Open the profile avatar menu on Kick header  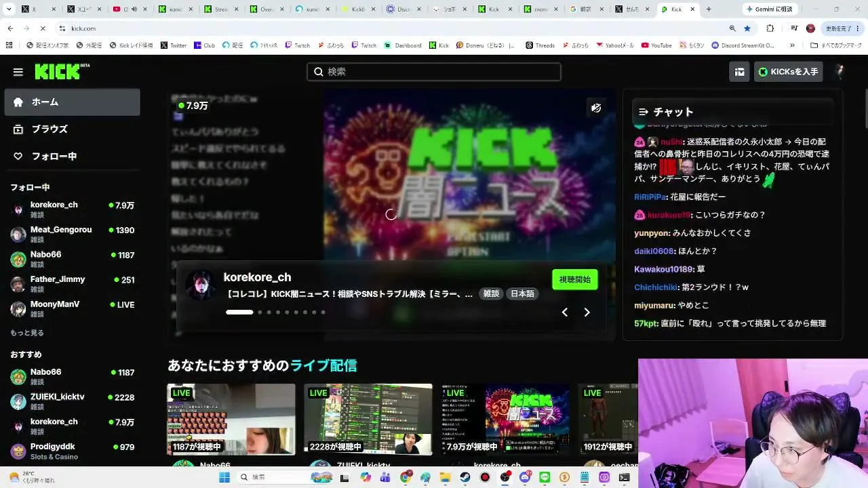coord(839,72)
